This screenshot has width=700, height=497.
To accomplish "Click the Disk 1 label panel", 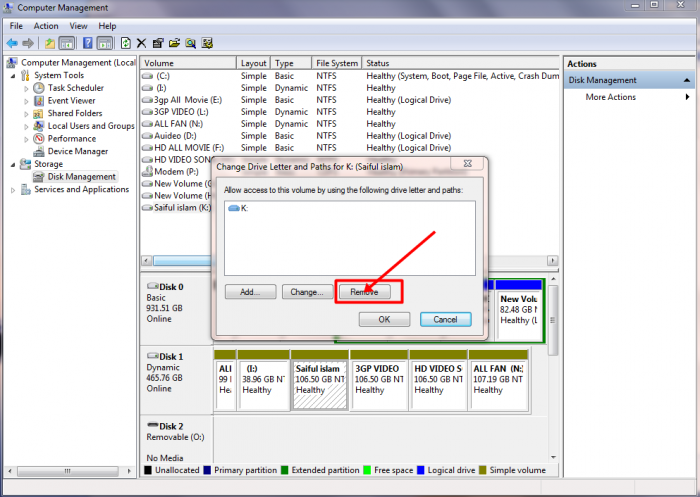I will [x=177, y=379].
